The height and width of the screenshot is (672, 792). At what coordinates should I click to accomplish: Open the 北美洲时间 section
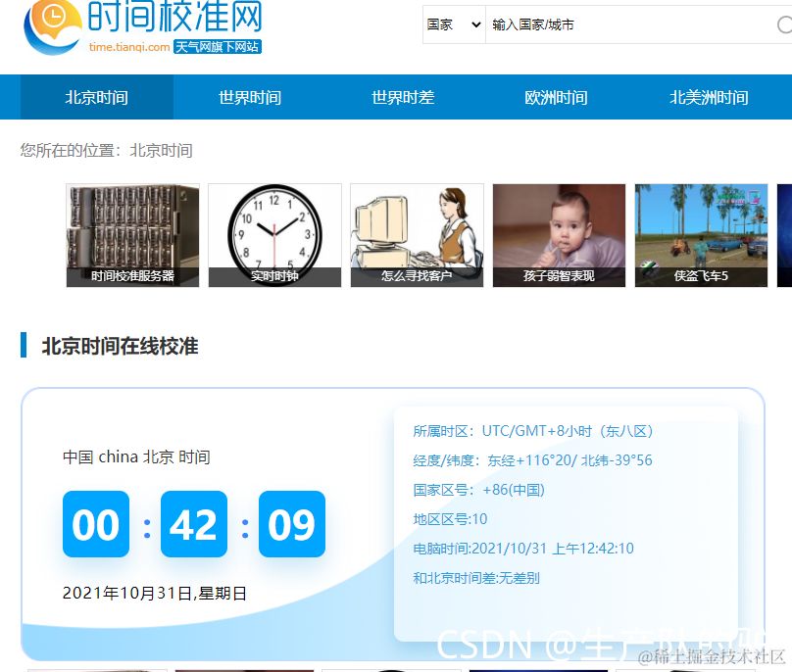[708, 96]
